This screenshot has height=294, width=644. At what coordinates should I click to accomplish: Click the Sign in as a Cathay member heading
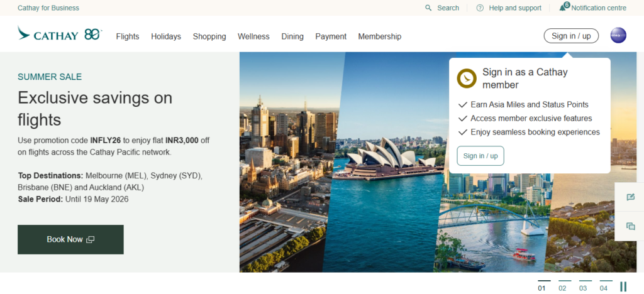[525, 79]
